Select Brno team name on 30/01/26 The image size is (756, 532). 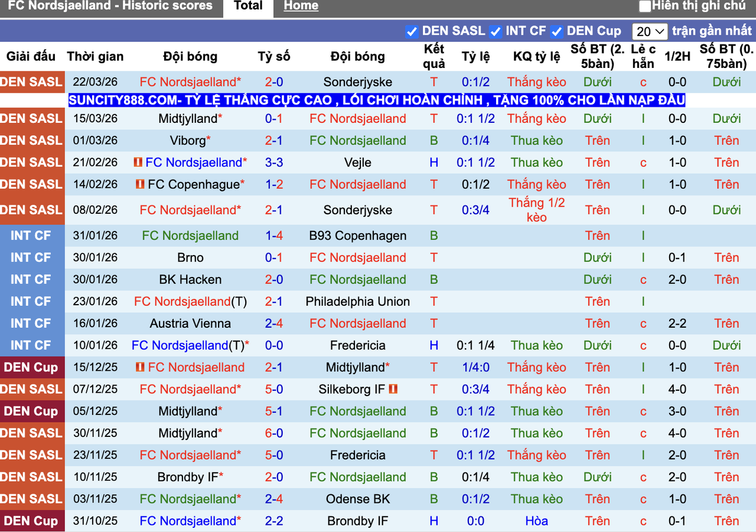click(190, 257)
